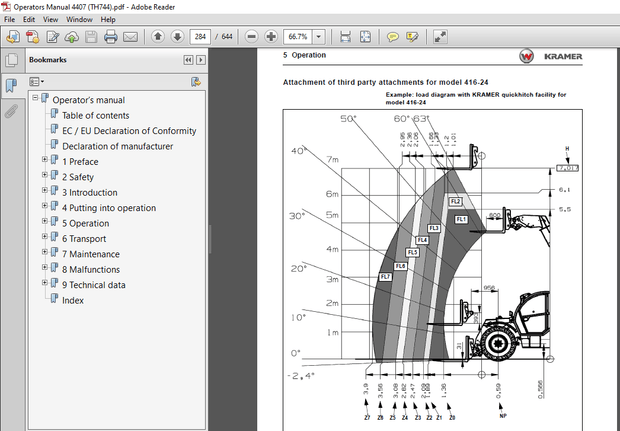
Task: Click the Sign / edit document icon
Action: (52, 37)
